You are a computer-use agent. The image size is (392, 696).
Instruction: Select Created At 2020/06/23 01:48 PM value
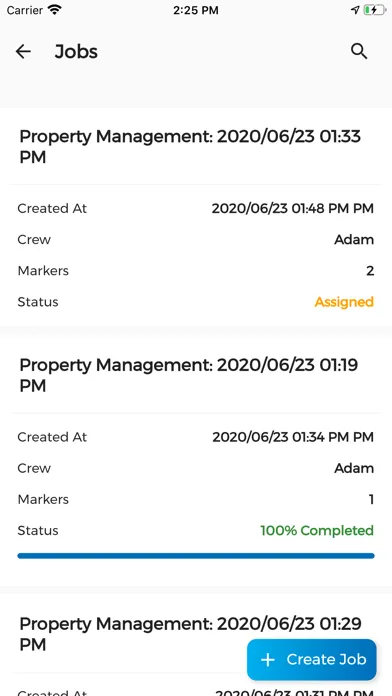pos(293,208)
